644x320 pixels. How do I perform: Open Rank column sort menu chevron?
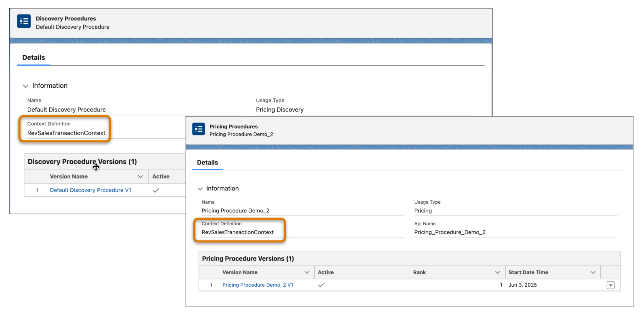[497, 273]
